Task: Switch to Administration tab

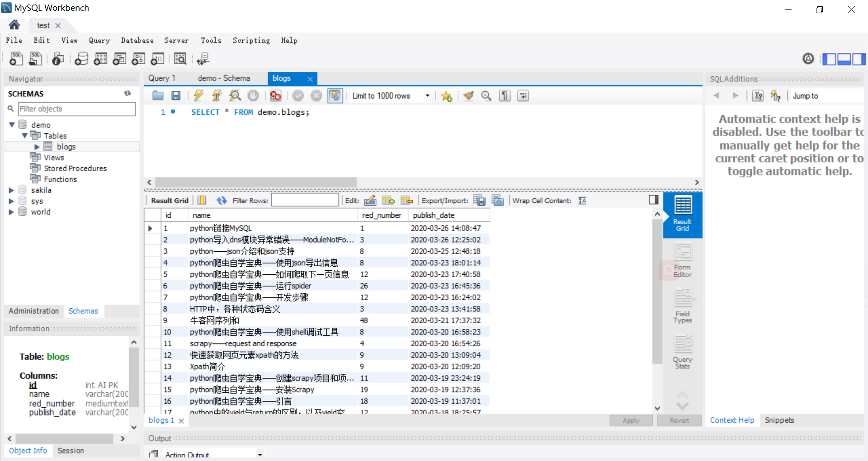Action: click(x=33, y=311)
